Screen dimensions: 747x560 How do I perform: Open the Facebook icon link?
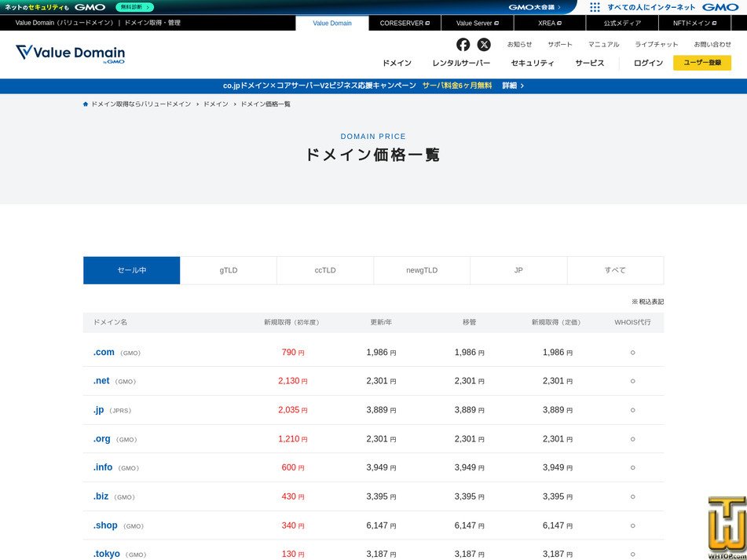coord(463,44)
